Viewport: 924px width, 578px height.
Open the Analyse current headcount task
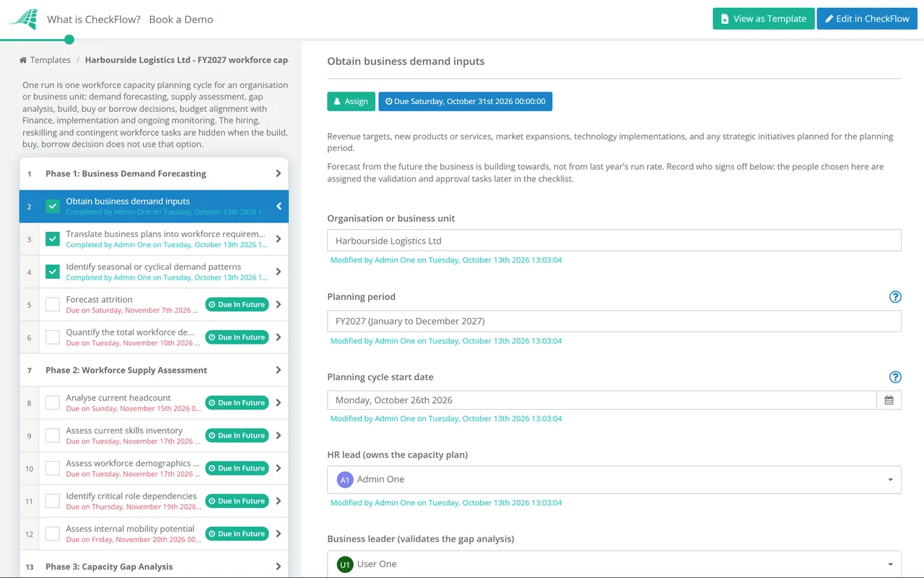118,397
